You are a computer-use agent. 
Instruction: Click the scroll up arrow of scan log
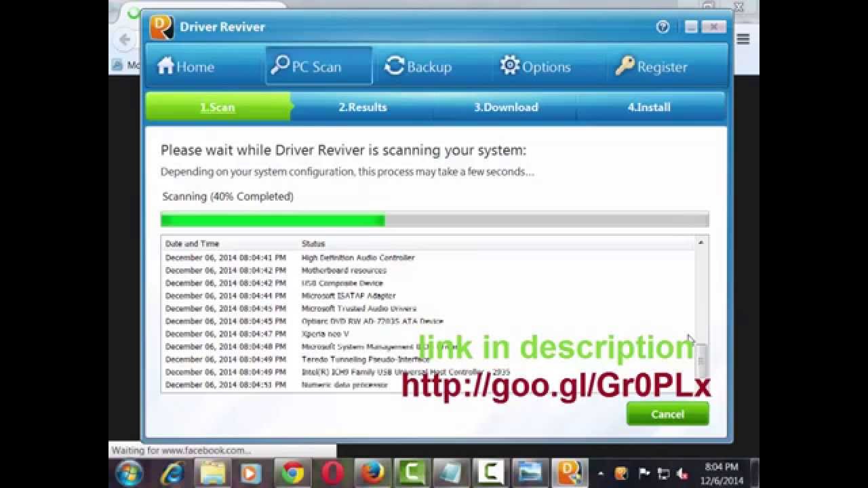pos(701,242)
